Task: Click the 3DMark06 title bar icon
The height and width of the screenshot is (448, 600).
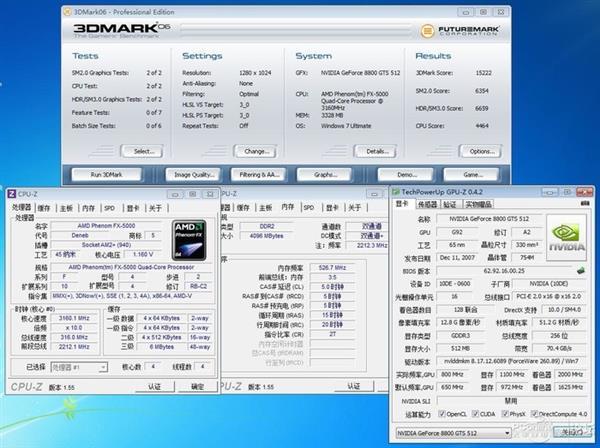Action: [x=67, y=12]
